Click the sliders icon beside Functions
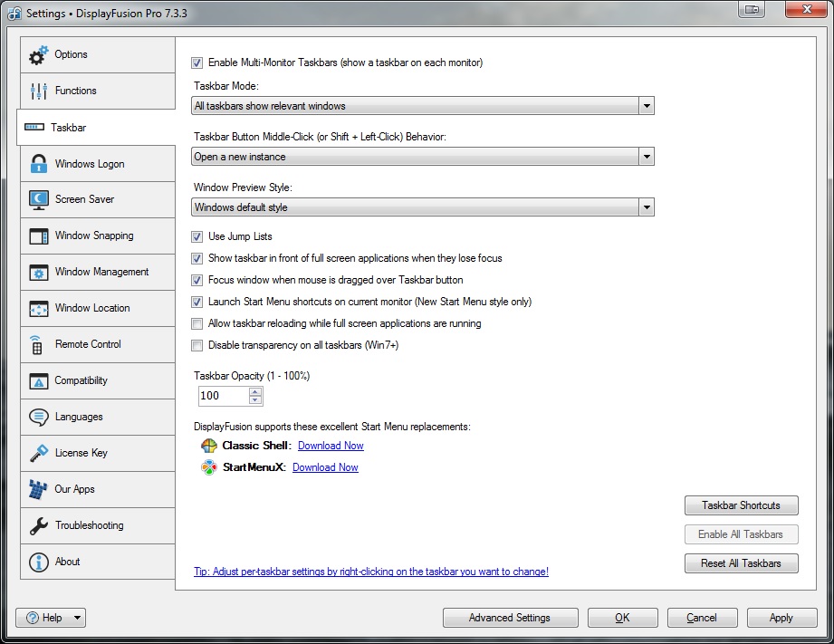The width and height of the screenshot is (834, 644). click(38, 91)
